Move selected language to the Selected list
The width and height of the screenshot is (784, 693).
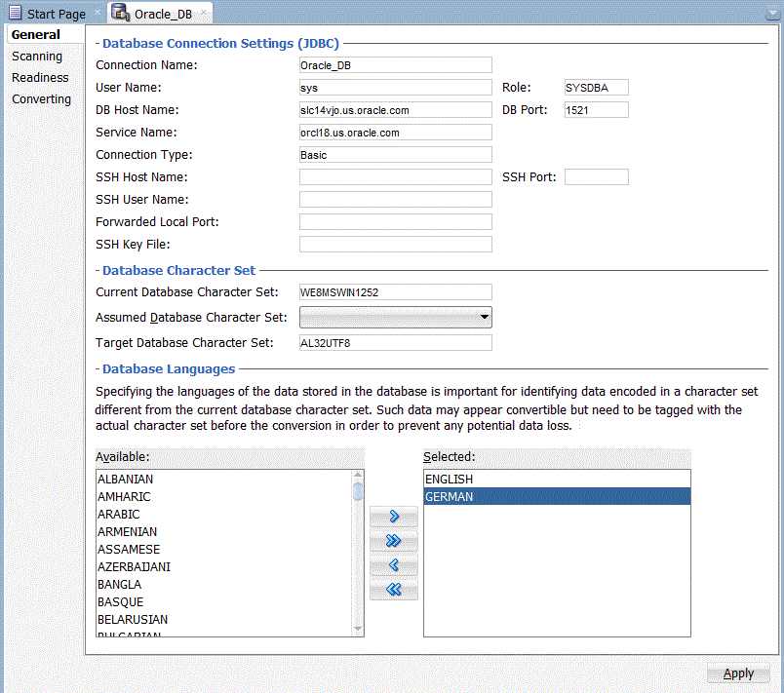394,517
